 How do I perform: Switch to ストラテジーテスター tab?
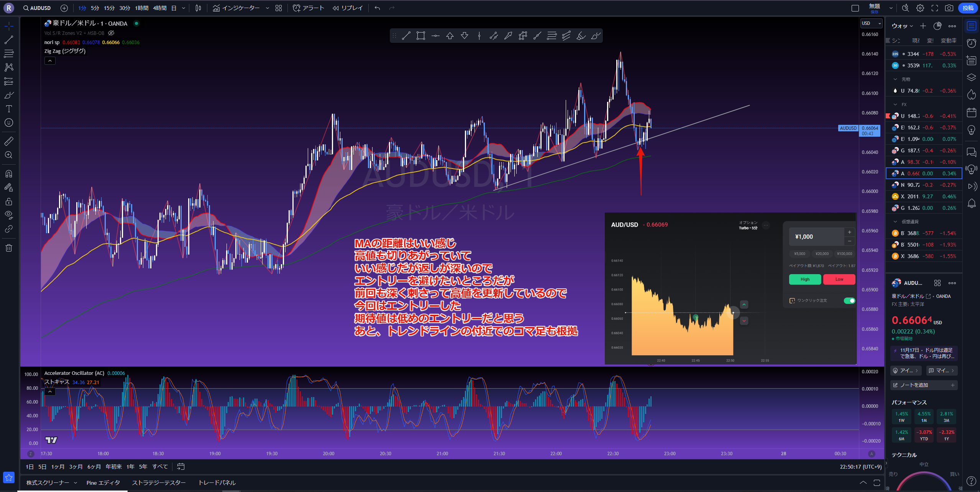(x=159, y=483)
